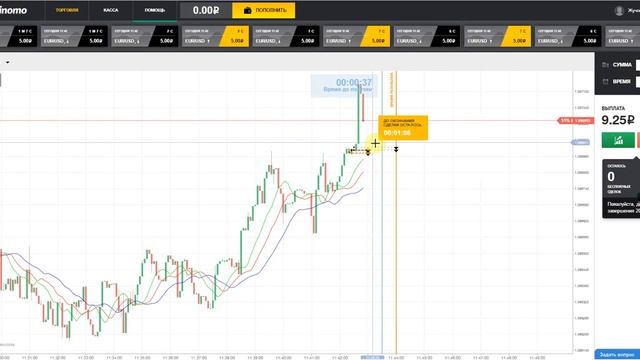Screen dimensions: 640x360
Task: Click the green up-trade chart button
Action: pos(618,140)
